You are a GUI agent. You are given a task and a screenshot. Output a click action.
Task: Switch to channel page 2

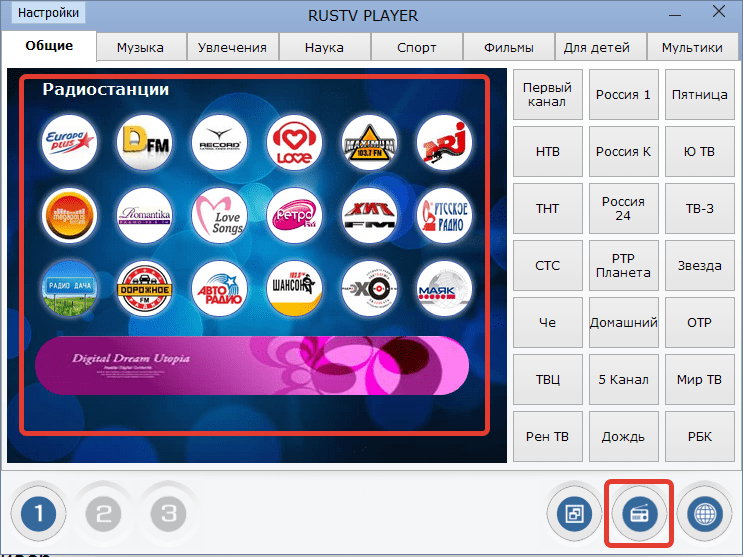103,513
